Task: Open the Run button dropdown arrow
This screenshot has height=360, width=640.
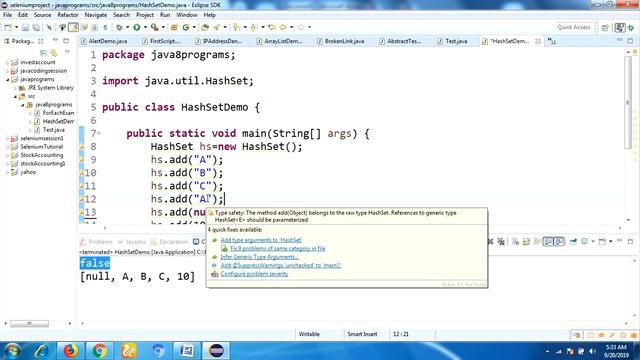Action: click(145, 27)
